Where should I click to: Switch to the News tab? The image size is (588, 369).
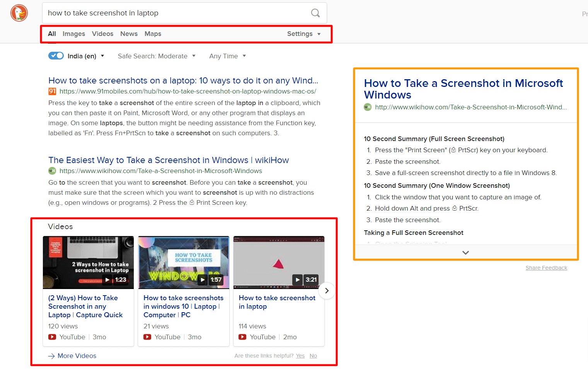pyautogui.click(x=129, y=34)
